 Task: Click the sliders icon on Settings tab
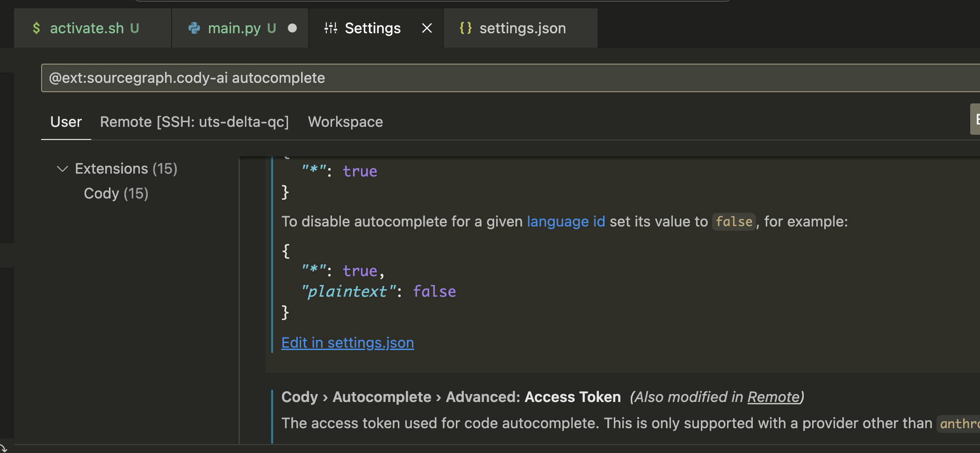pos(331,29)
